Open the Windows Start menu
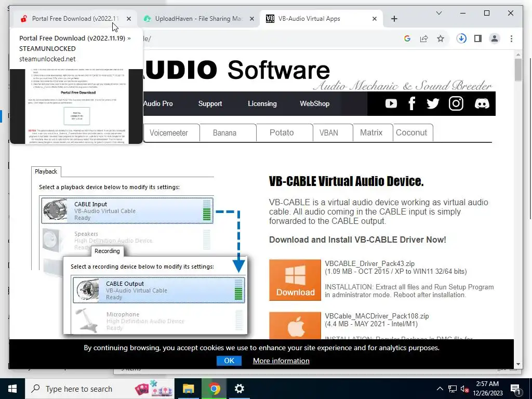This screenshot has width=532, height=399. click(x=12, y=389)
